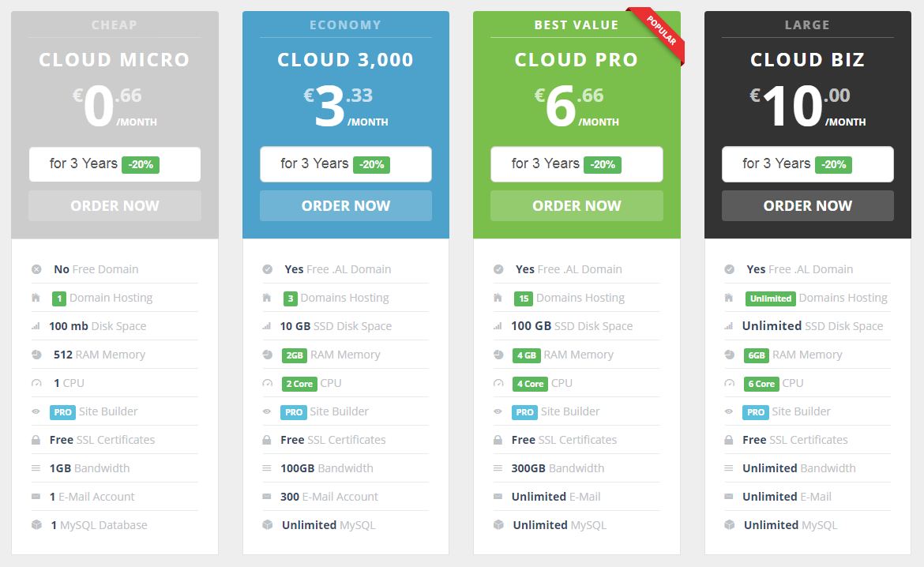This screenshot has height=567, width=924.
Task: Click the LARGE label heading
Action: pyautogui.click(x=807, y=24)
